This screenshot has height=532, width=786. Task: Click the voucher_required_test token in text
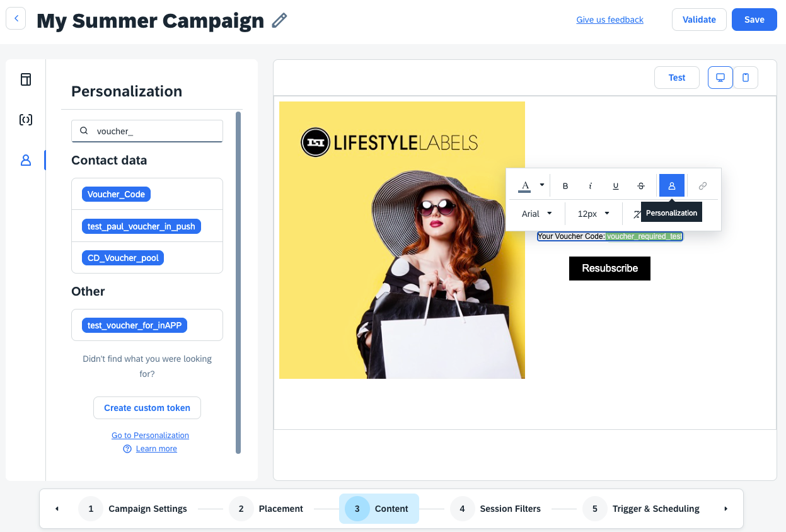[x=644, y=236]
